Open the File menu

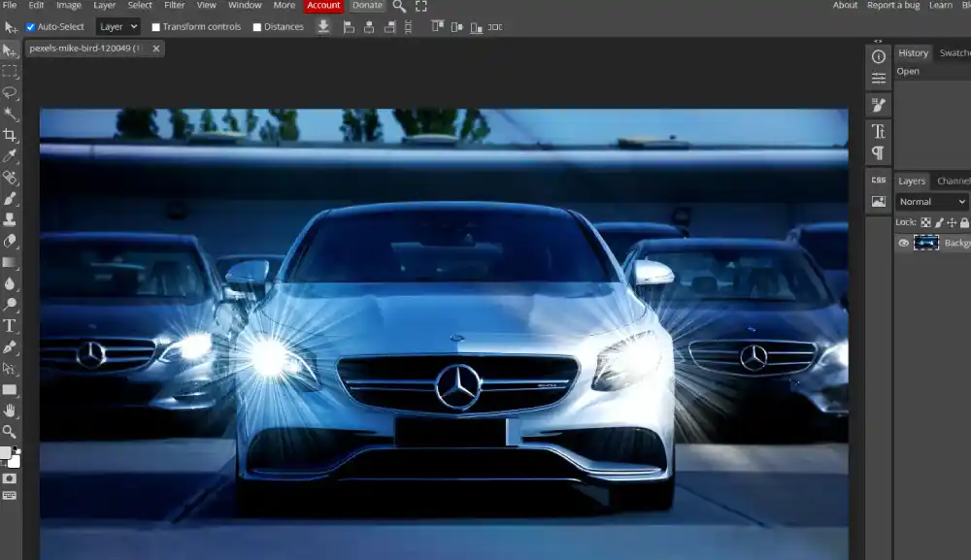(x=10, y=6)
